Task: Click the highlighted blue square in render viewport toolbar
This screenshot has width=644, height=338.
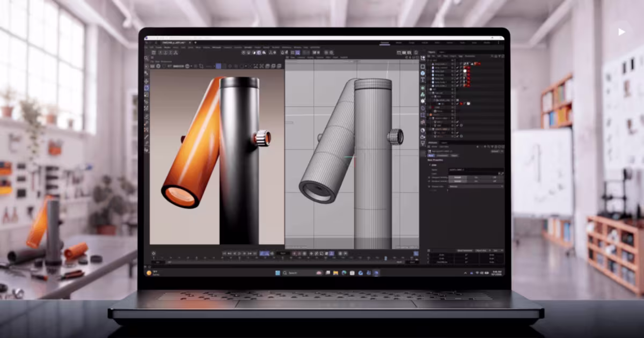Action: pyautogui.click(x=218, y=66)
